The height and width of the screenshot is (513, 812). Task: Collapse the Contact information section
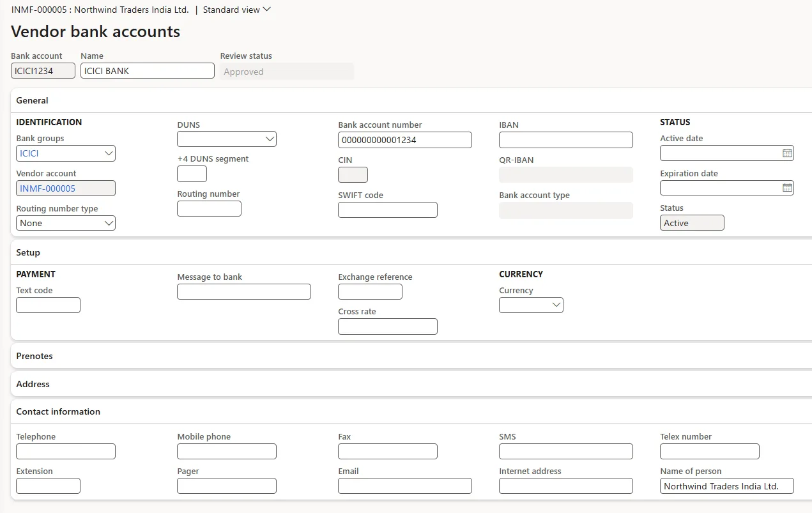[x=411, y=411]
